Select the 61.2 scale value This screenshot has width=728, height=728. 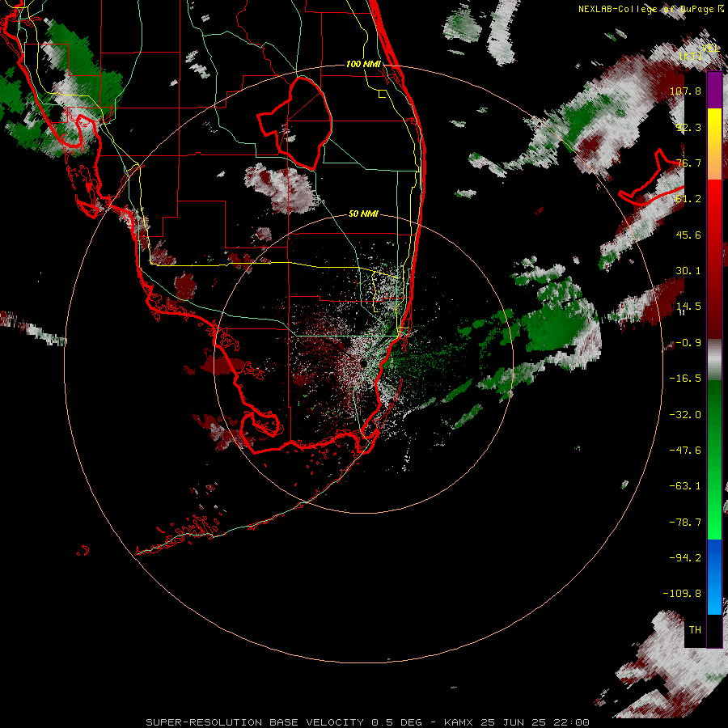click(688, 199)
